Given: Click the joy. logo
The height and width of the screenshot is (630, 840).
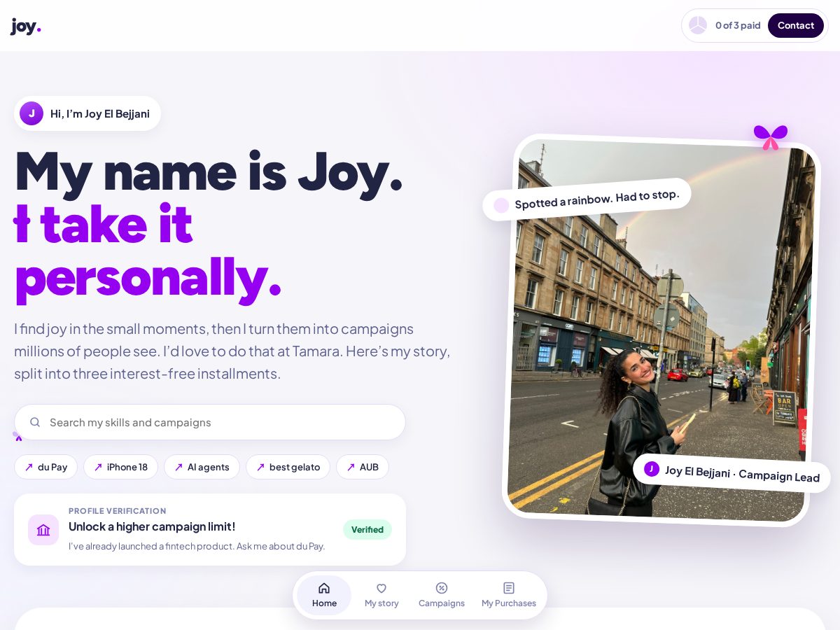Looking at the screenshot, I should pos(26,26).
